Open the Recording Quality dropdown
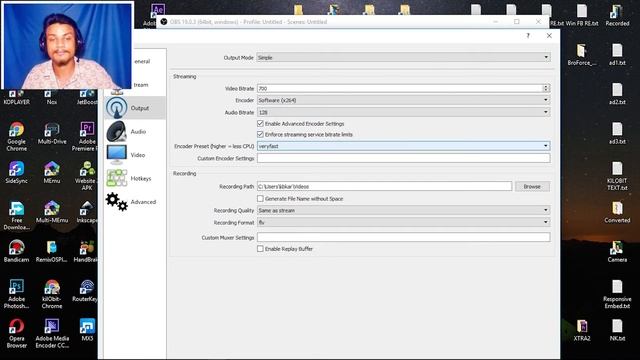Image resolution: width=640 pixels, height=360 pixels. [x=403, y=210]
